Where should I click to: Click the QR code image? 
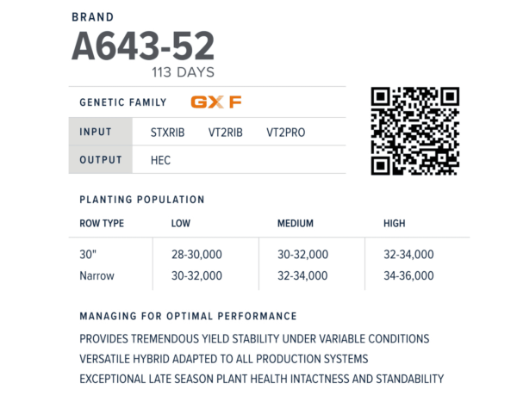click(414, 132)
